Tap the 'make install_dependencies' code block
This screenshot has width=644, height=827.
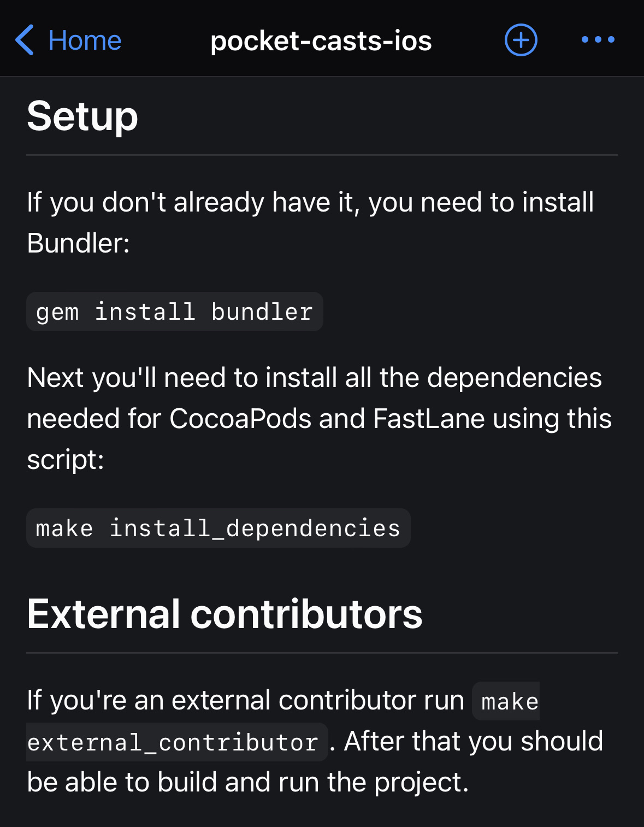217,527
